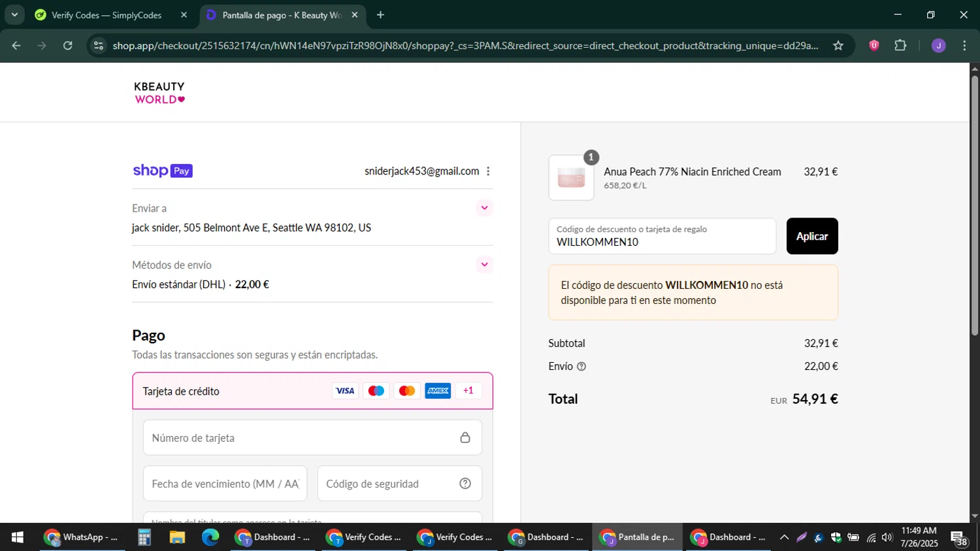Image resolution: width=980 pixels, height=551 pixels.
Task: Click the Mastercard card icon
Action: (x=407, y=391)
